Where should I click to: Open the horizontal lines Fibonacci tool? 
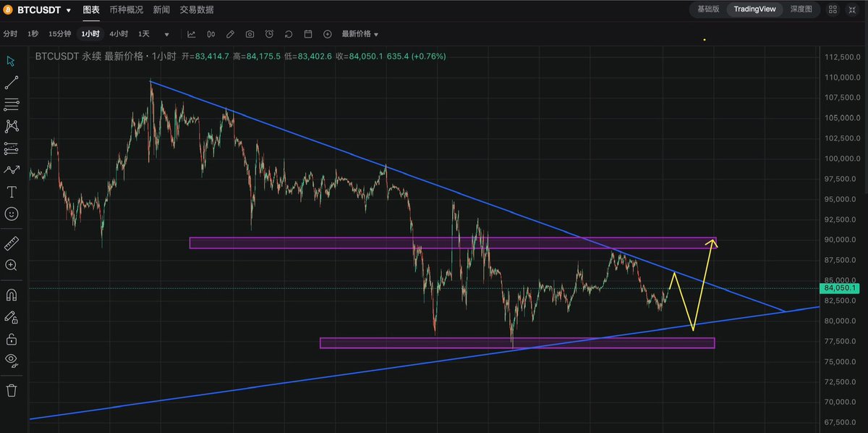(11, 104)
